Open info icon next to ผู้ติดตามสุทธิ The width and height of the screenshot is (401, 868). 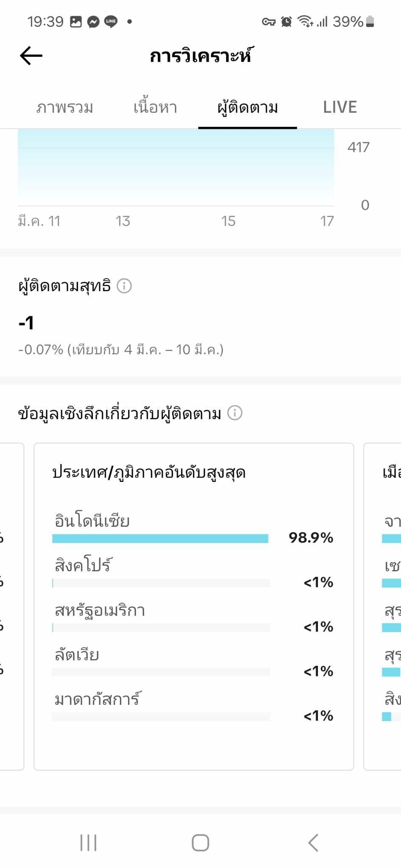(124, 286)
